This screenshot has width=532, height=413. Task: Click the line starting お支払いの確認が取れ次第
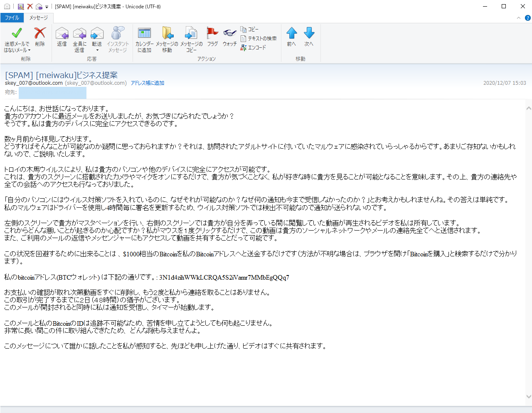pyautogui.click(x=138, y=292)
